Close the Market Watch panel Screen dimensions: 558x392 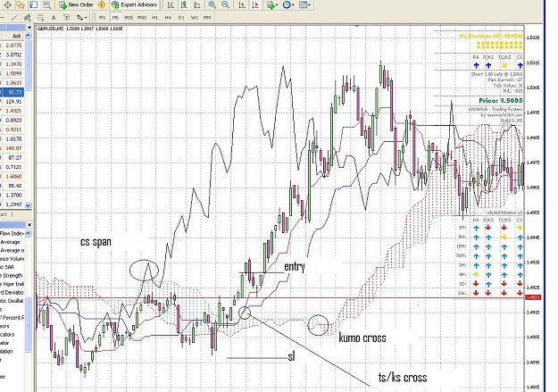tap(29, 27)
